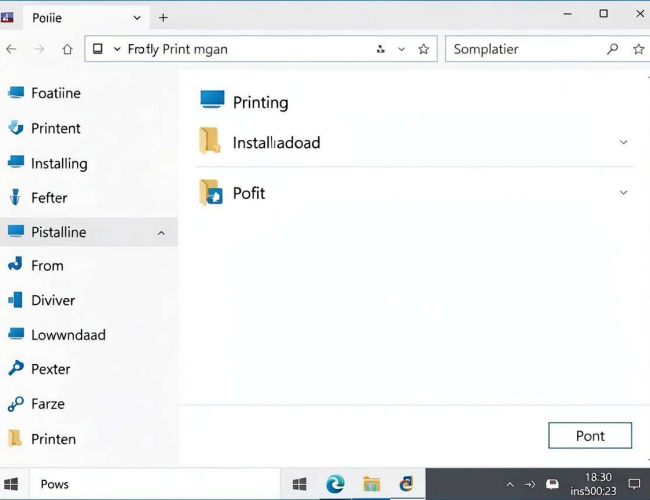Select the Printent label in sidebar

point(56,128)
